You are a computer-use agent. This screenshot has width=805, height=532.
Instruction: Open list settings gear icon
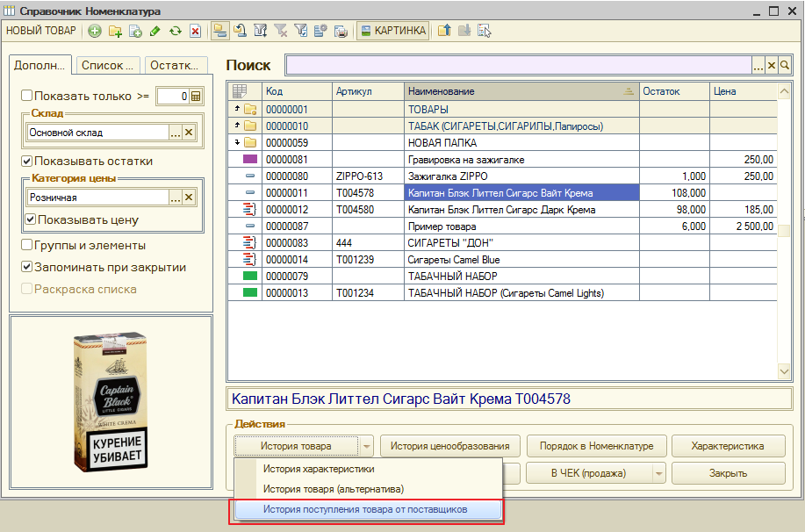point(320,32)
